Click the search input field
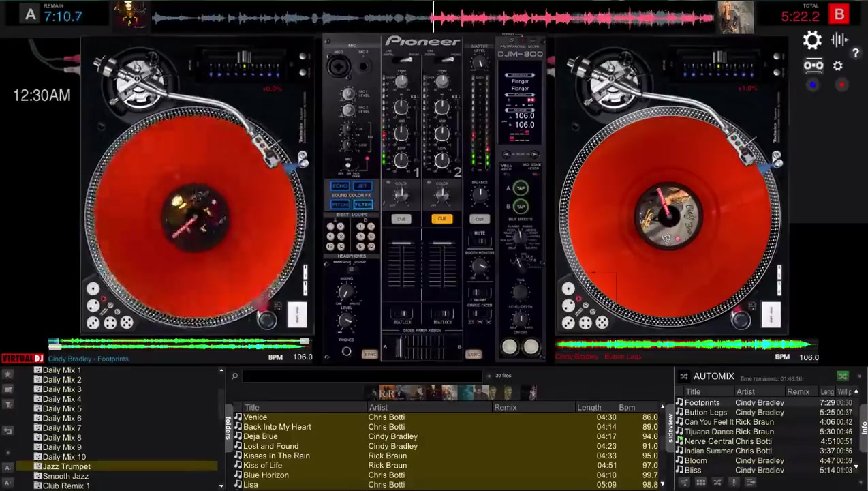 [x=362, y=376]
